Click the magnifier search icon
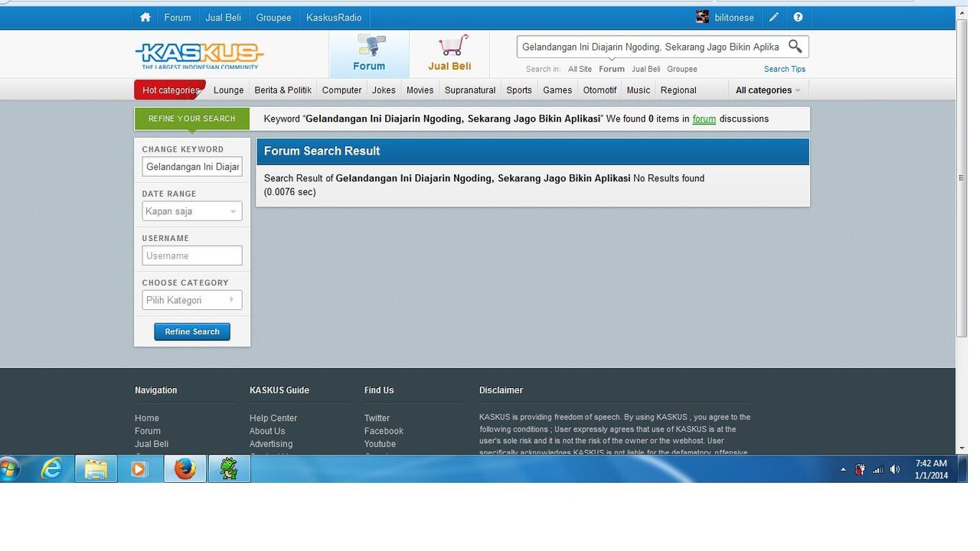This screenshot has height=551, width=980. tap(795, 47)
